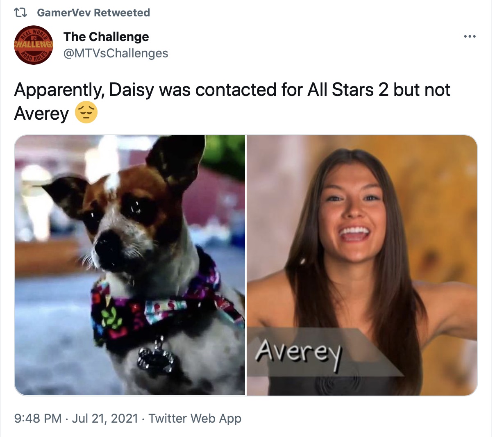Open the dog photo on the left
The height and width of the screenshot is (437, 504).
tap(130, 265)
